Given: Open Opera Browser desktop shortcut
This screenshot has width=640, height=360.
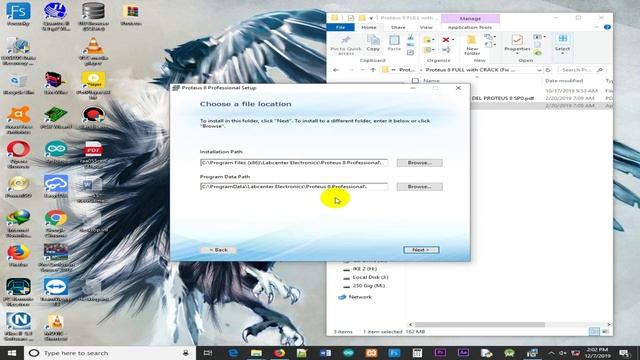Looking at the screenshot, I should (x=18, y=154).
